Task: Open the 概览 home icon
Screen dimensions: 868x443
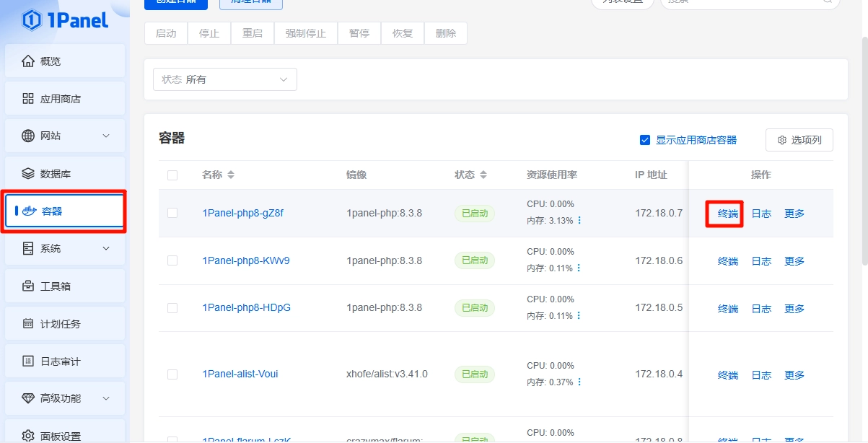Action: tap(28, 61)
